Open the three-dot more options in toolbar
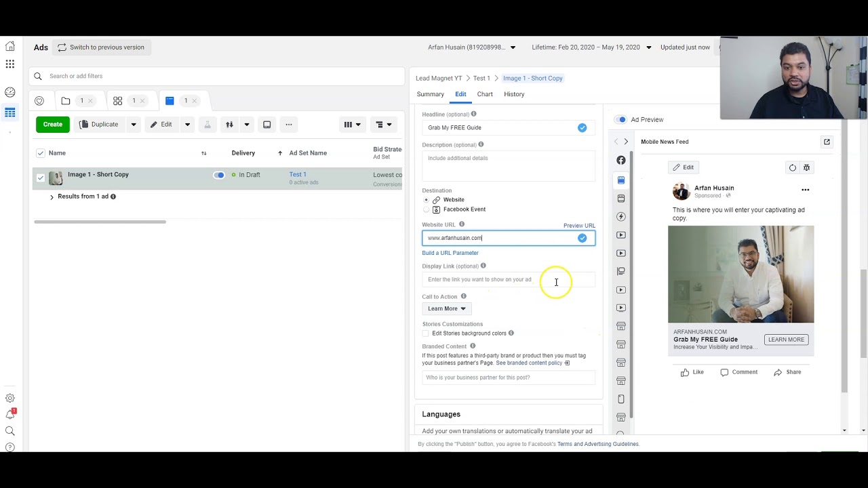The image size is (868, 488). tap(289, 125)
